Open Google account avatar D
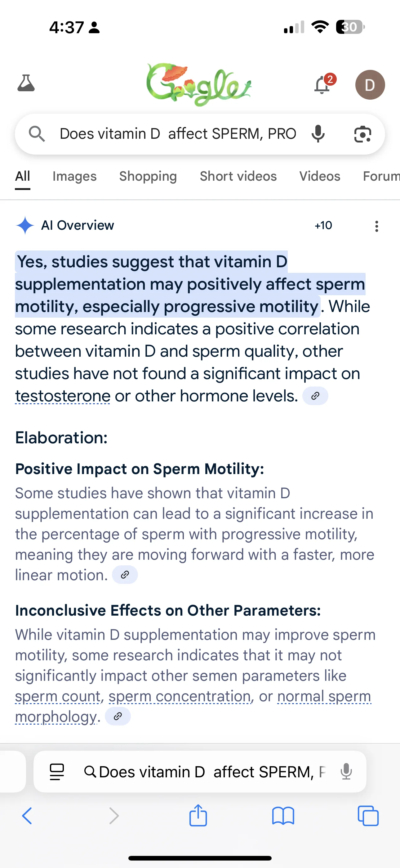Screen dimensions: 400x868 (x=370, y=85)
